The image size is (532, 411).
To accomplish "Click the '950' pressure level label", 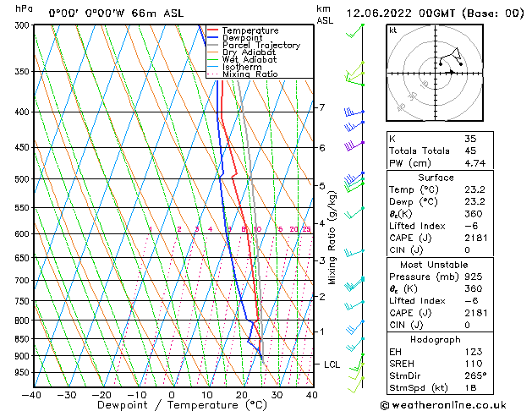I will tap(24, 372).
